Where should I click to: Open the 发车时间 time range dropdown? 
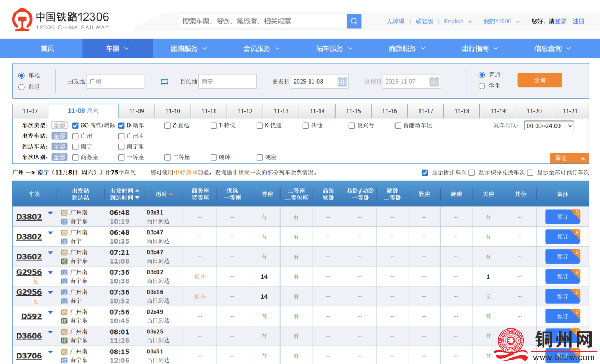[549, 126]
